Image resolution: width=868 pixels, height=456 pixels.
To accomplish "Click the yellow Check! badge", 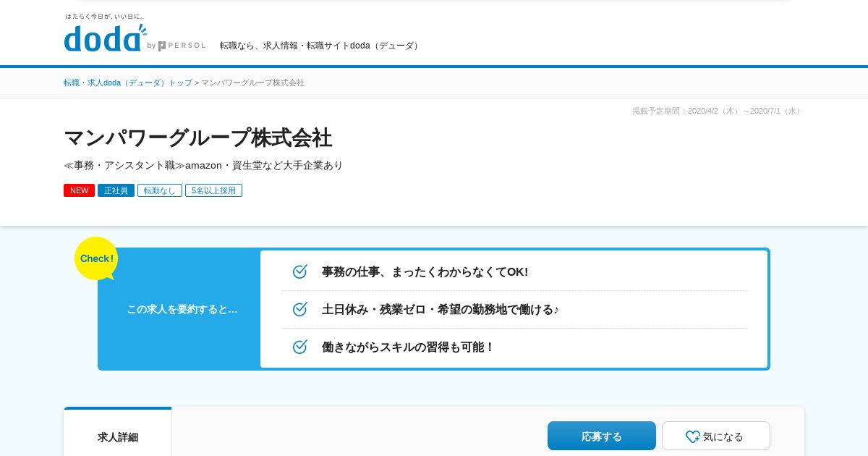I will (96, 258).
